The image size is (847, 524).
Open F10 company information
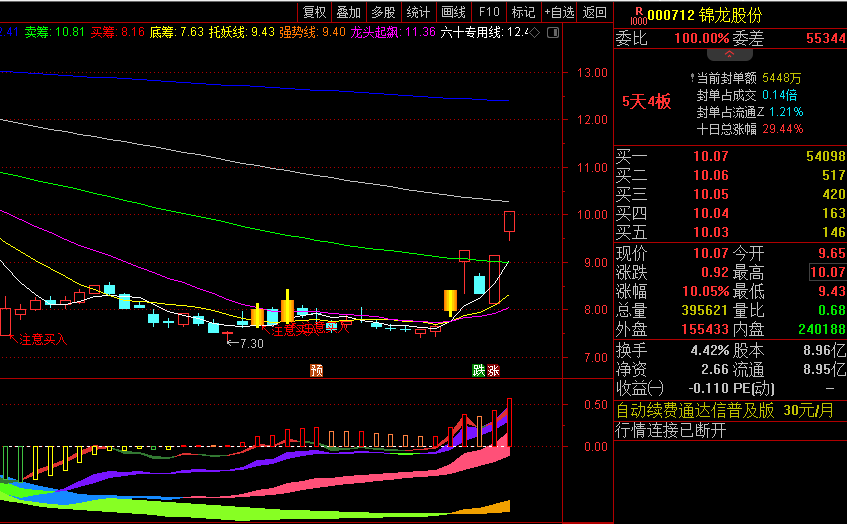[489, 12]
